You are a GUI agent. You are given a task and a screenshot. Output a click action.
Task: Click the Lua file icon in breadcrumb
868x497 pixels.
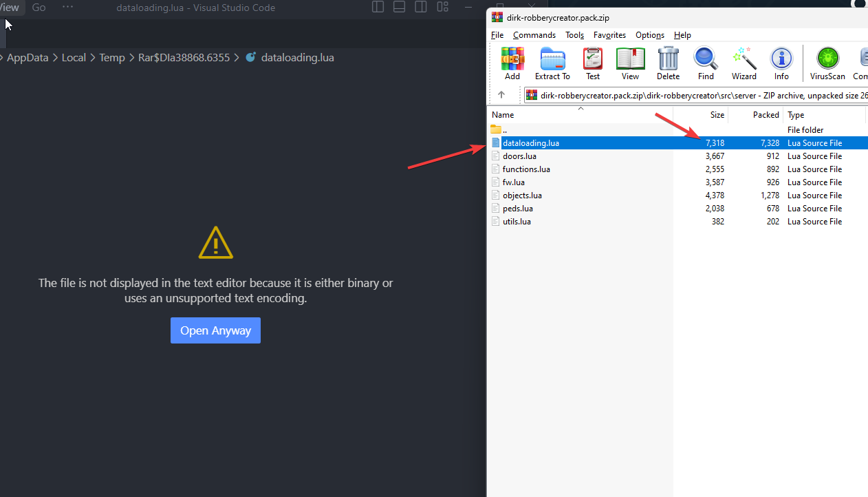click(250, 58)
